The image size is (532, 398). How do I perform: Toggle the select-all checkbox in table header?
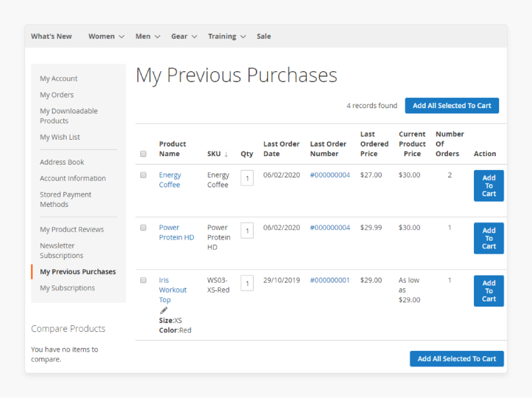143,154
